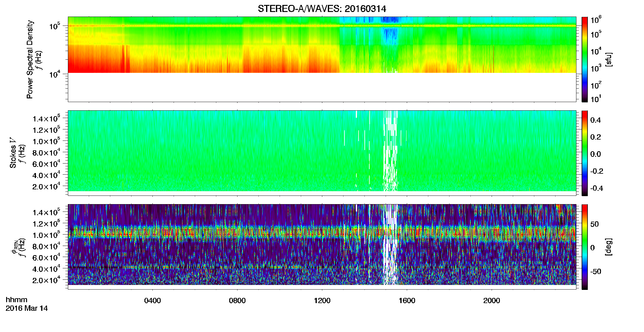The width and height of the screenshot is (644, 332).
Task: Open the φRTN direction spectrogram panel
Action: [x=322, y=247]
